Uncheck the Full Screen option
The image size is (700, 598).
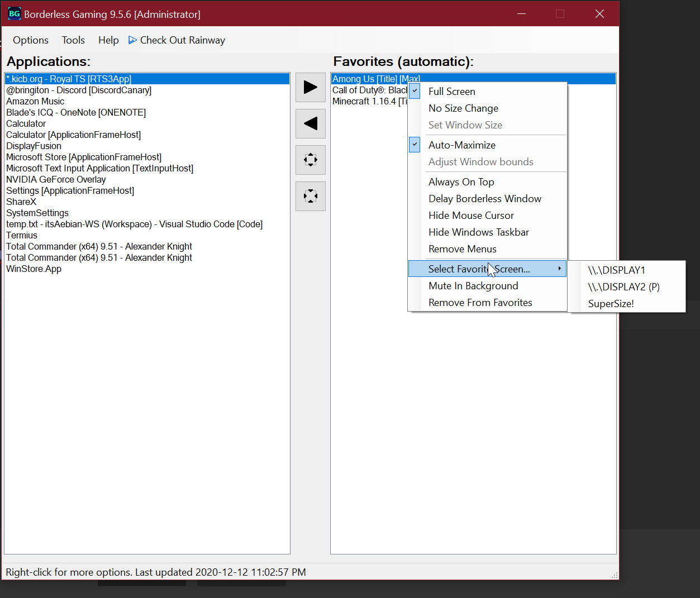point(451,92)
